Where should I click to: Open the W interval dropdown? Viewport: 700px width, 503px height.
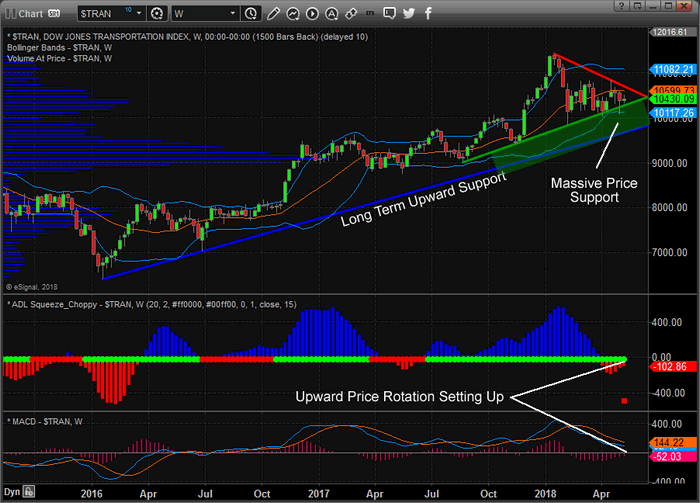tap(232, 13)
